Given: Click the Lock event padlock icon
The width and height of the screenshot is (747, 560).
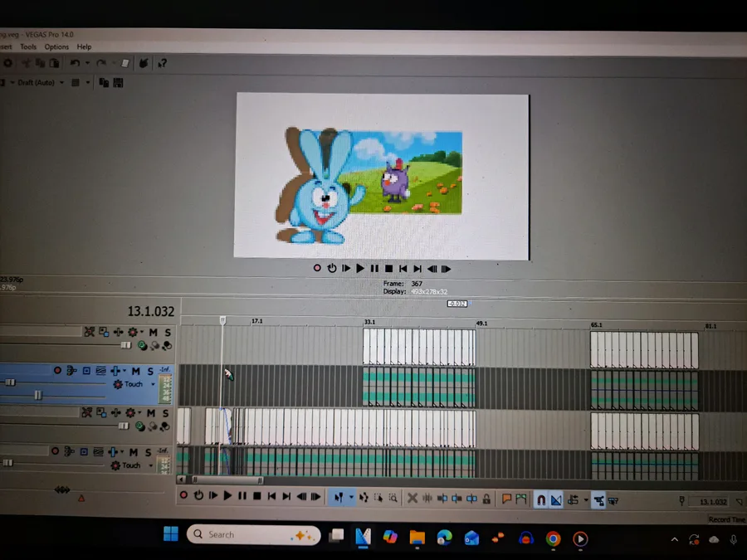Looking at the screenshot, I should [486, 499].
